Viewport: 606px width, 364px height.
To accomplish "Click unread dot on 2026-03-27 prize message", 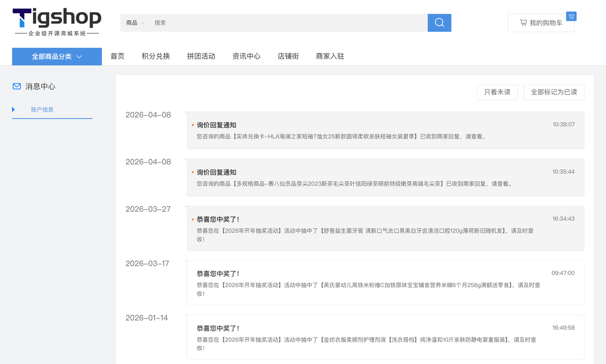I will (193, 219).
